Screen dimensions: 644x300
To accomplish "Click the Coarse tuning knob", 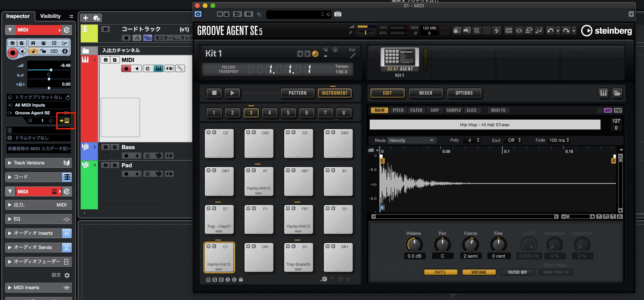I will point(470,244).
